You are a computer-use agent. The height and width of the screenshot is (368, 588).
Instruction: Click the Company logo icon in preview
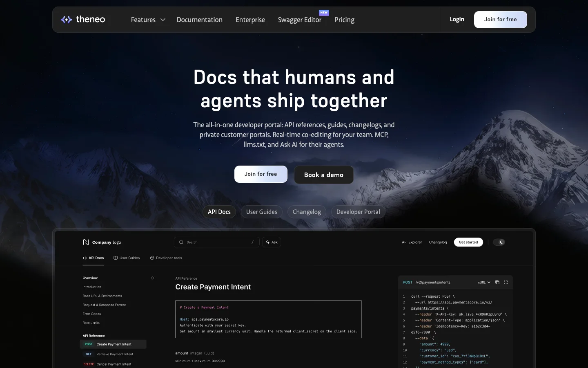[x=86, y=242]
